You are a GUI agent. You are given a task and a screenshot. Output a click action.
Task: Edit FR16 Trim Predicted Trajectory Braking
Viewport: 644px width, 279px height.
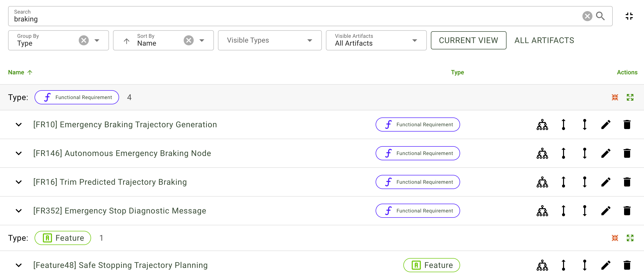coord(606,182)
